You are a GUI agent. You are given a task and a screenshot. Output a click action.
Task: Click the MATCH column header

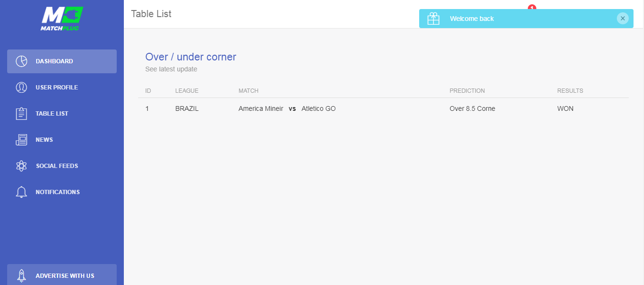(249, 91)
